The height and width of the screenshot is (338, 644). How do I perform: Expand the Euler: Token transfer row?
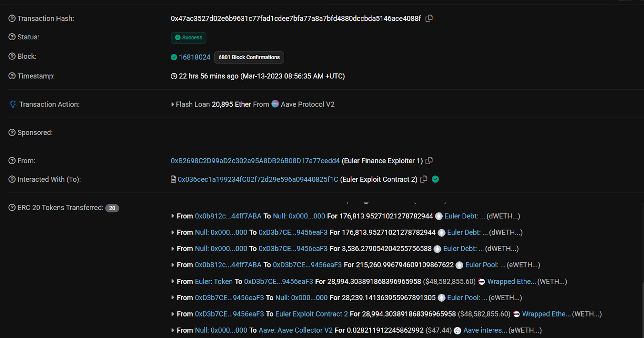pyautogui.click(x=173, y=282)
